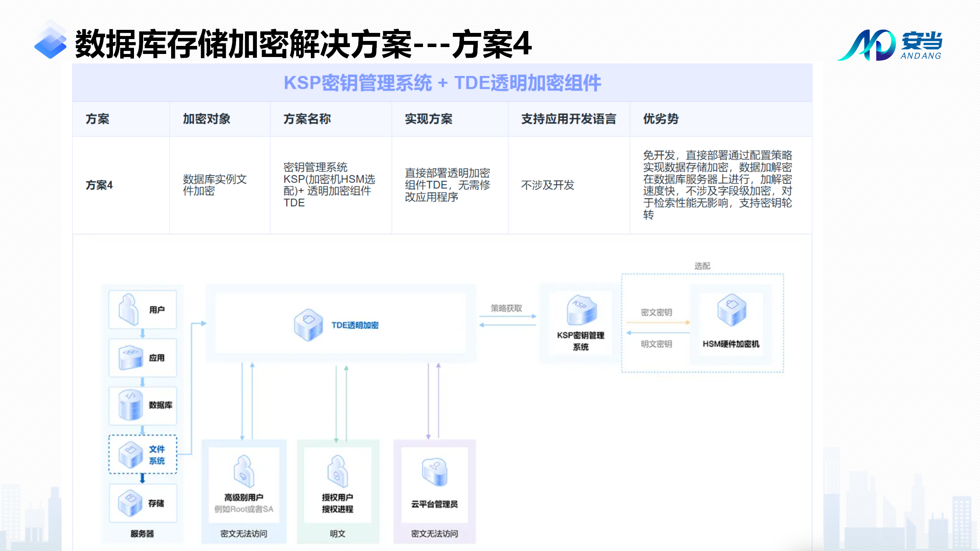Select the 优劣势 column header
The width and height of the screenshot is (980, 551).
click(x=660, y=119)
